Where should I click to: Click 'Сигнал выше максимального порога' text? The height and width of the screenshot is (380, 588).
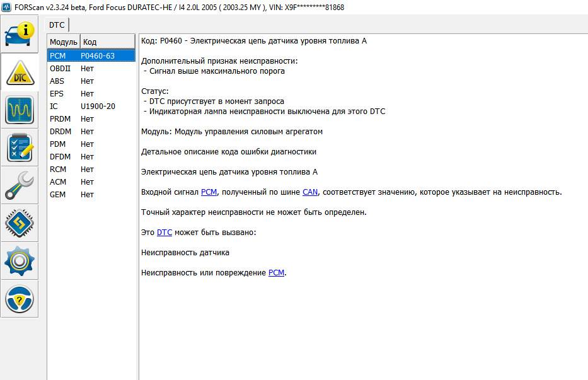(217, 71)
